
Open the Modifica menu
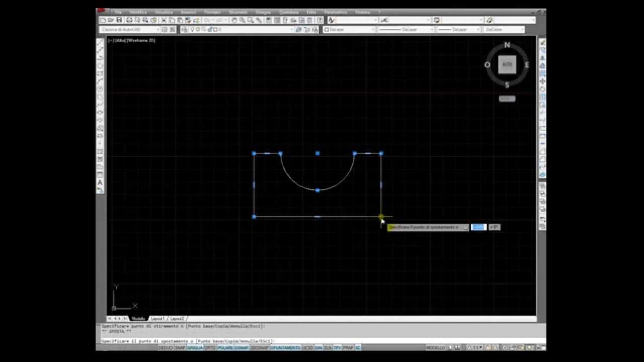[x=138, y=12]
